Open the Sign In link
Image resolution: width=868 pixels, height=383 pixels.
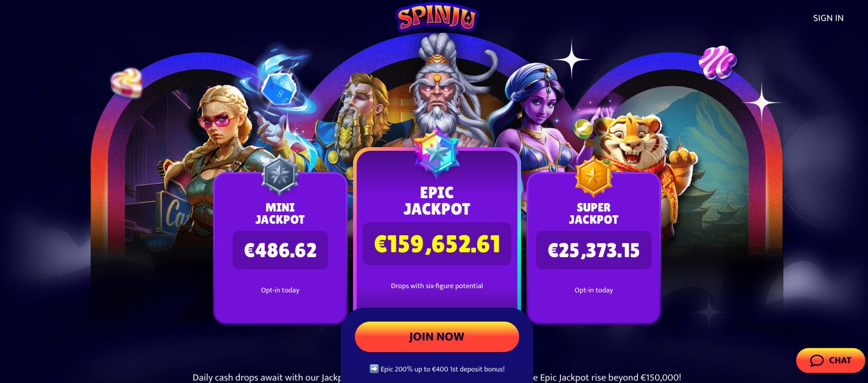click(828, 18)
